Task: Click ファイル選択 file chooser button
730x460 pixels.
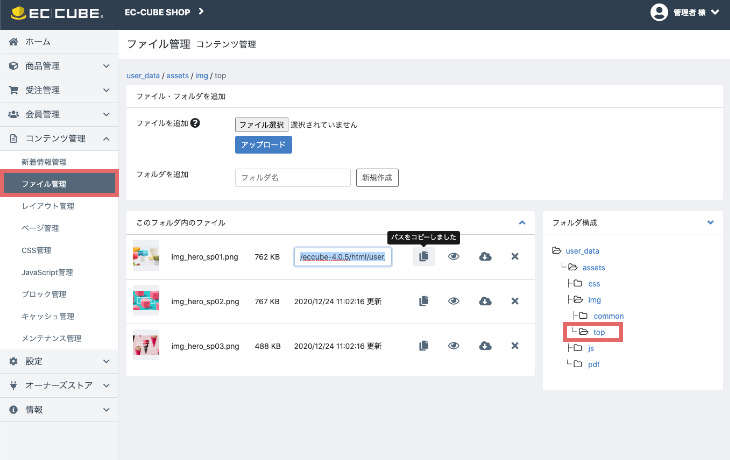Action: click(x=262, y=125)
